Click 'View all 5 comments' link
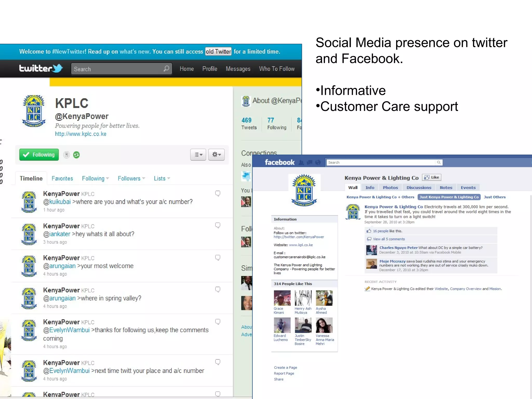532x399 pixels. [x=389, y=239]
